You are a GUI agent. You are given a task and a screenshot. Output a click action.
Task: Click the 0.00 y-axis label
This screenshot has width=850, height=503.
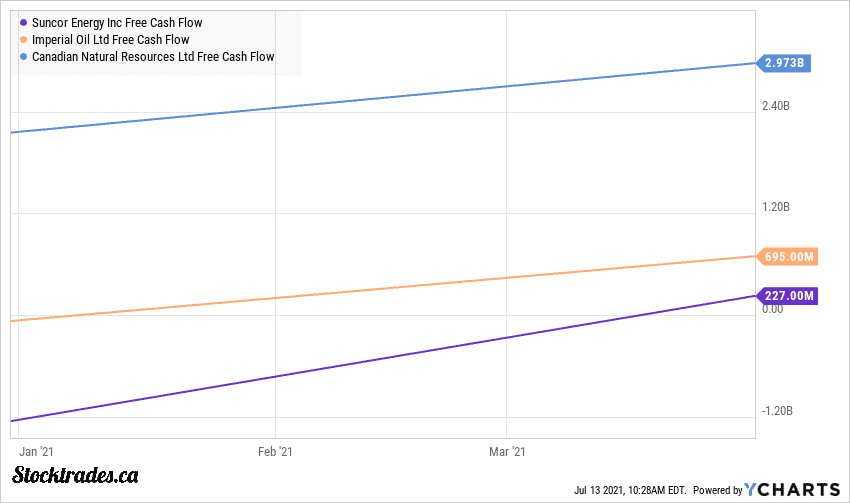772,309
